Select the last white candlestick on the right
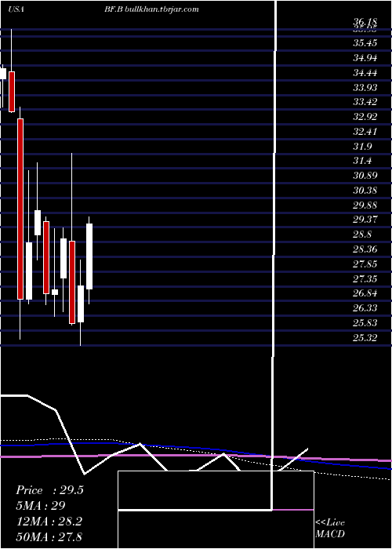Screen dimensions: 392x549 point(89,256)
